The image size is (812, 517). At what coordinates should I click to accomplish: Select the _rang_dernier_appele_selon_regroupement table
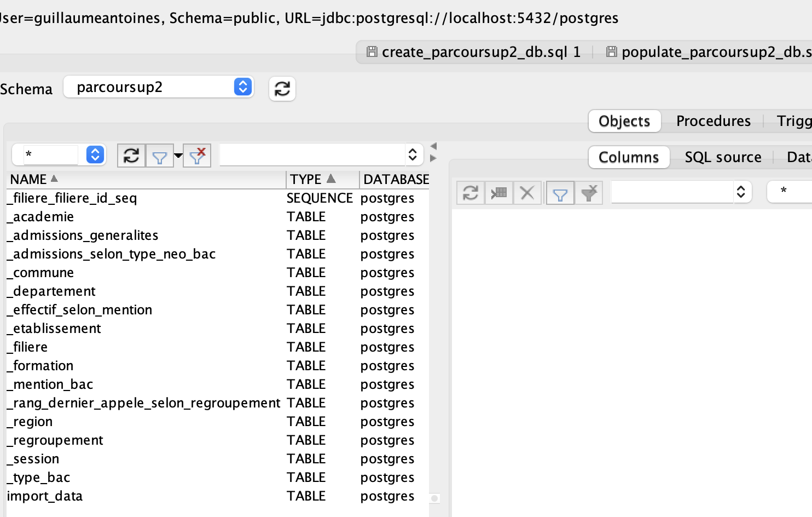coord(218,403)
